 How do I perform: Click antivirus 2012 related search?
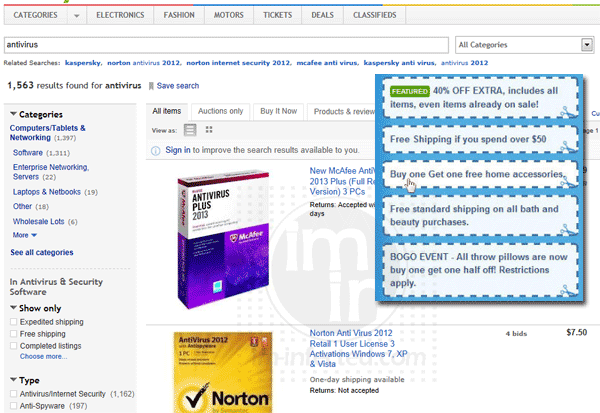[465, 63]
